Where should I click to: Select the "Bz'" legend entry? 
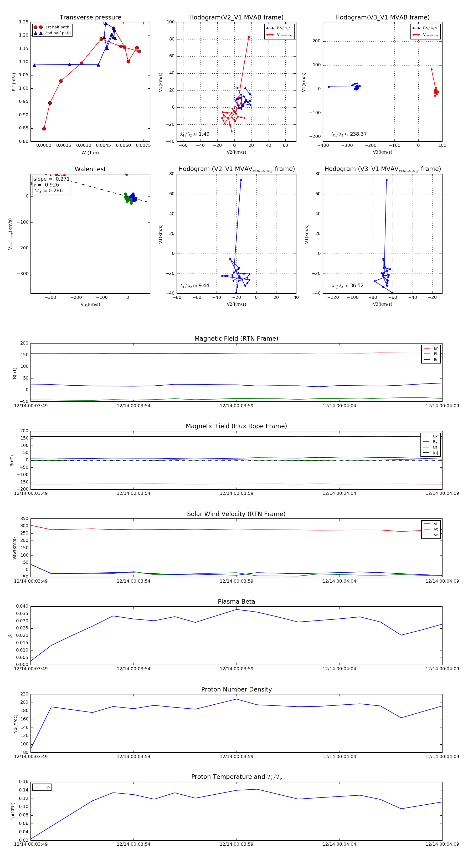click(431, 447)
